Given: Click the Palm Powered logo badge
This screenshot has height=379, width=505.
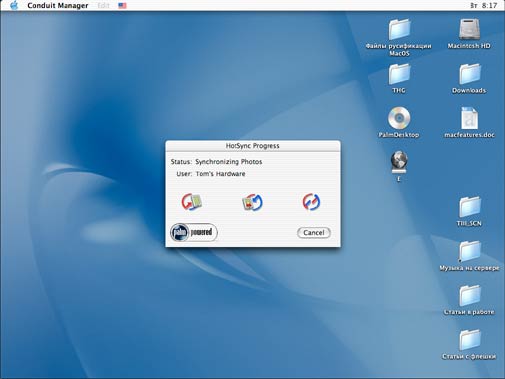Looking at the screenshot, I should 194,232.
